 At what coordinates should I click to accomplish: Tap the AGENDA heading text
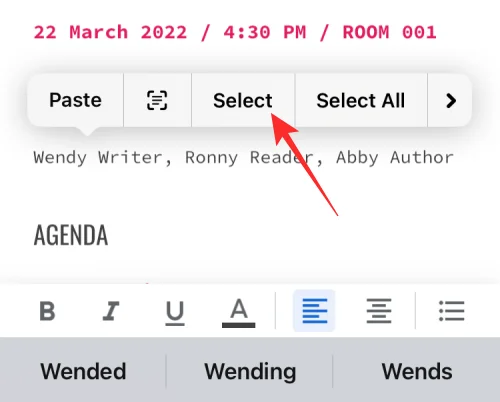pyautogui.click(x=71, y=235)
